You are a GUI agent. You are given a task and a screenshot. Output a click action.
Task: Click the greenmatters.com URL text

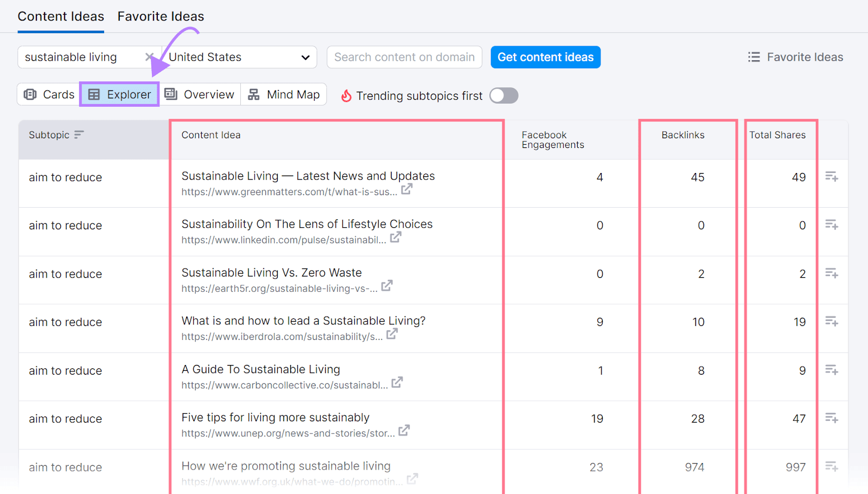[289, 192]
